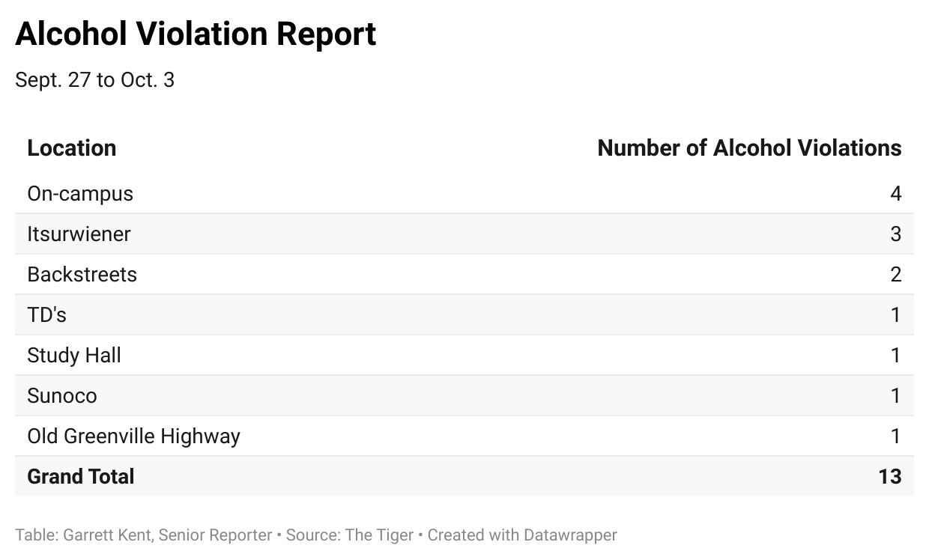Click the Grand Total value 13
This screenshot has height=560, width=929.
(890, 477)
